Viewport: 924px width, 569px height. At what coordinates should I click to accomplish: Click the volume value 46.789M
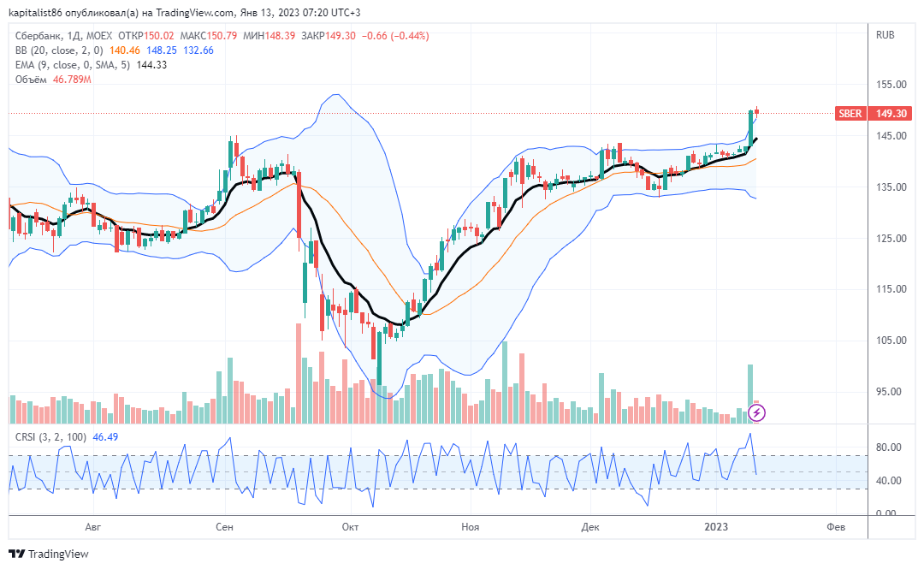[x=72, y=80]
